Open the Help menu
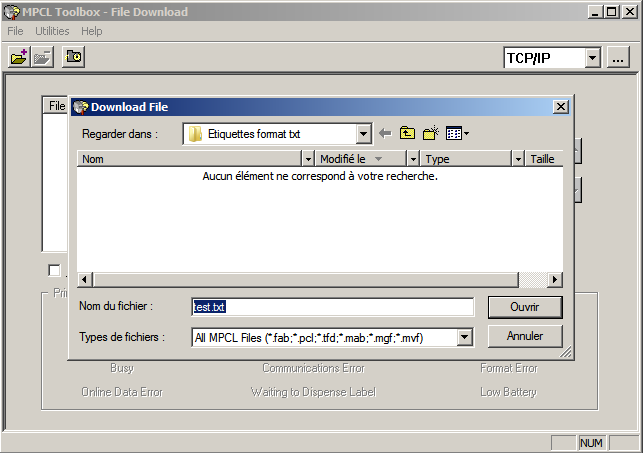This screenshot has height=453, width=643. (x=91, y=31)
